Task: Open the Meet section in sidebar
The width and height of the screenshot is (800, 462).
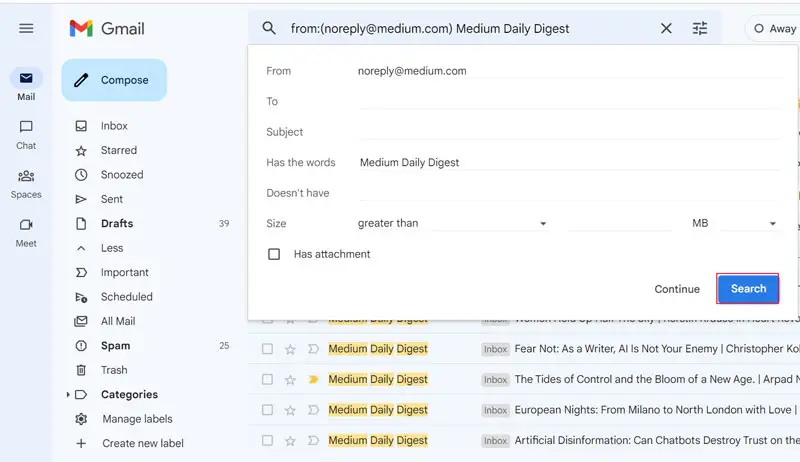Action: pyautogui.click(x=26, y=232)
